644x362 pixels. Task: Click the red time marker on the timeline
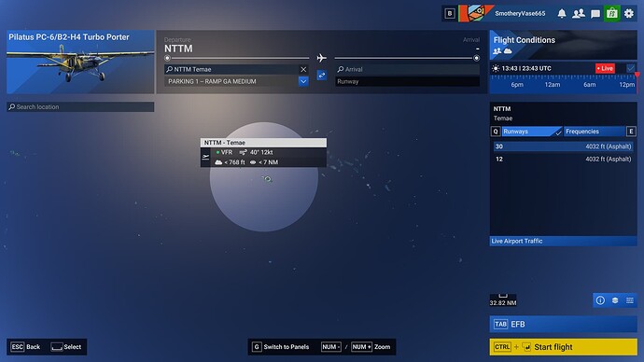click(637, 76)
